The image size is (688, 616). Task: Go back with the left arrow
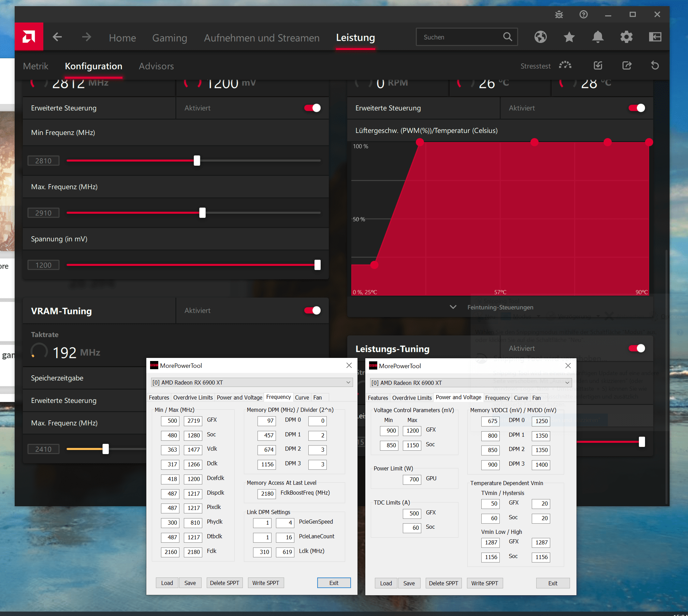(x=57, y=37)
